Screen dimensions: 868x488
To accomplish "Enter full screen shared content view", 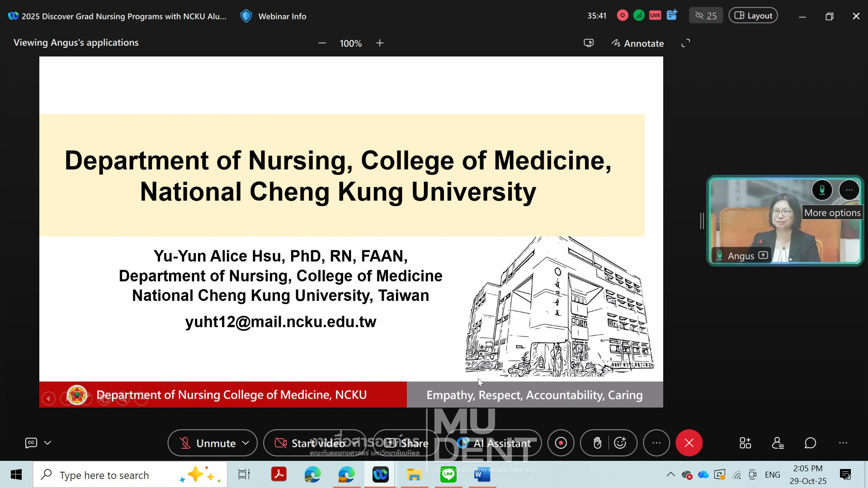I will [x=686, y=43].
